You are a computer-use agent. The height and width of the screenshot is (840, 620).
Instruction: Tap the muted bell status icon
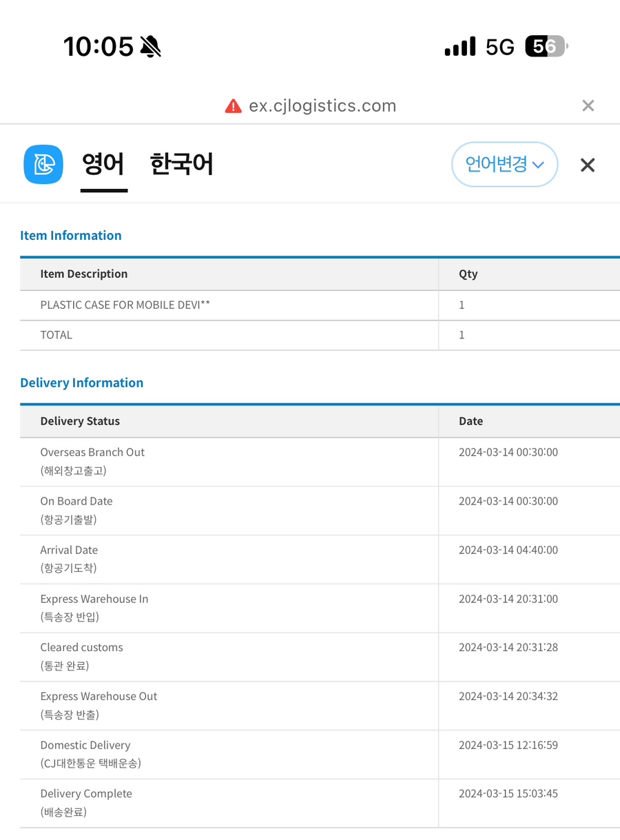(150, 47)
